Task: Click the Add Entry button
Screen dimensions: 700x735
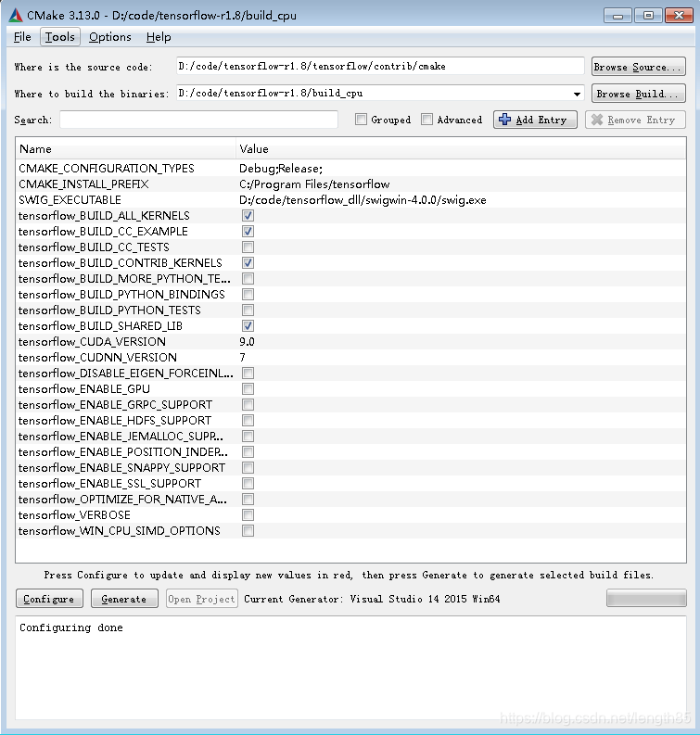Action: pyautogui.click(x=535, y=120)
